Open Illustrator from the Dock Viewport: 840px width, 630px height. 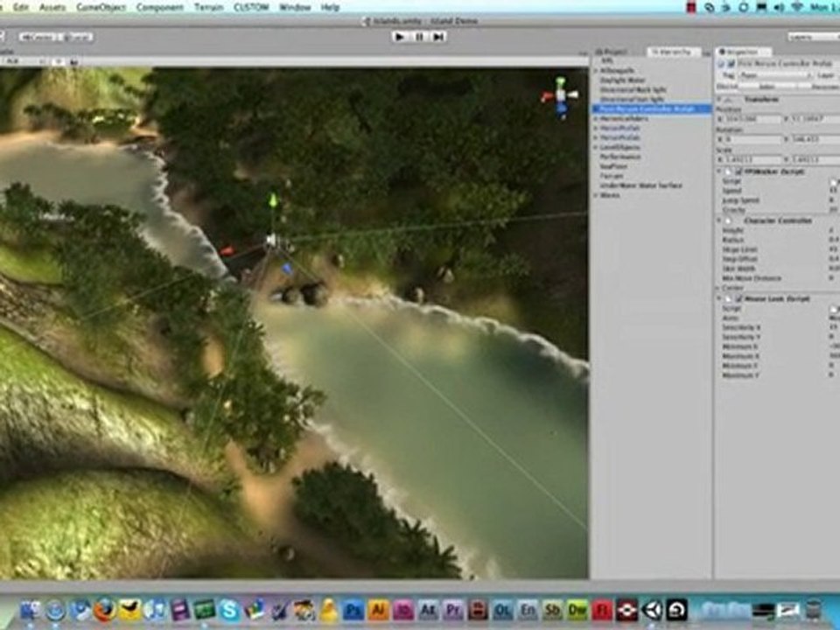click(379, 610)
